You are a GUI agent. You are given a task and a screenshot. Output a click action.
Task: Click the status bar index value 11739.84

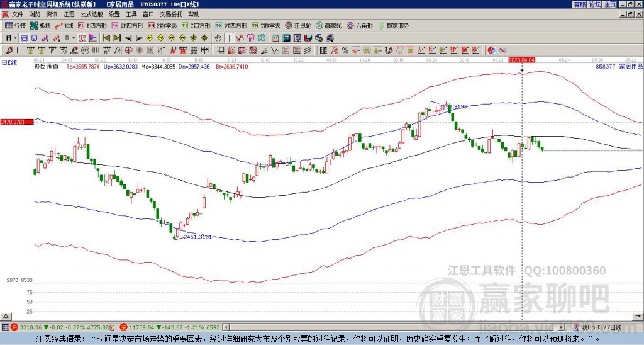click(142, 327)
